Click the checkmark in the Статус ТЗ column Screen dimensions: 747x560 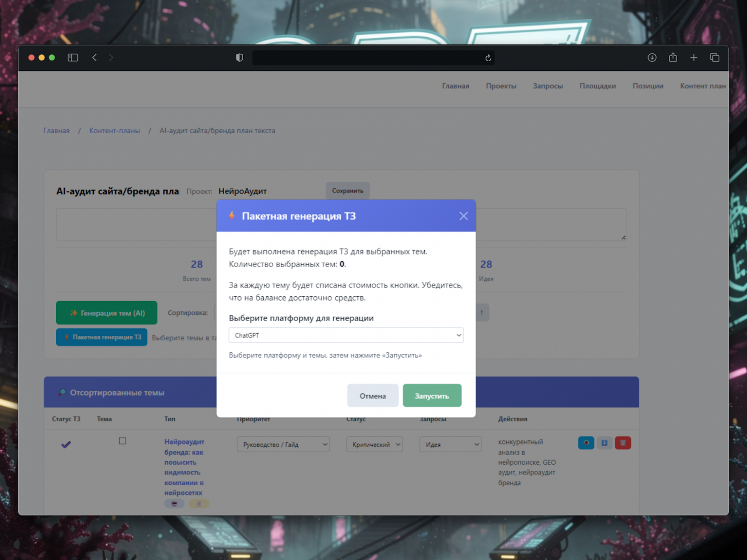(66, 444)
